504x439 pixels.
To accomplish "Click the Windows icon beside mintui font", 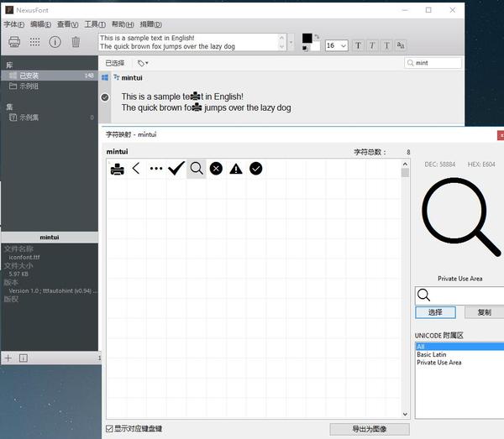I will pyautogui.click(x=105, y=77).
